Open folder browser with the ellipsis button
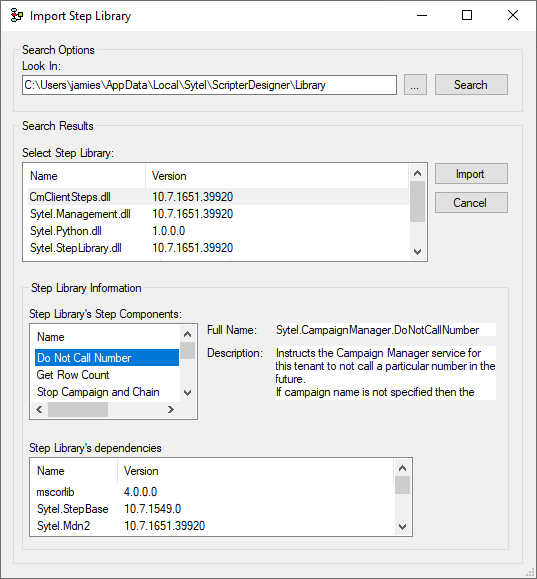The image size is (537, 579). click(x=415, y=85)
